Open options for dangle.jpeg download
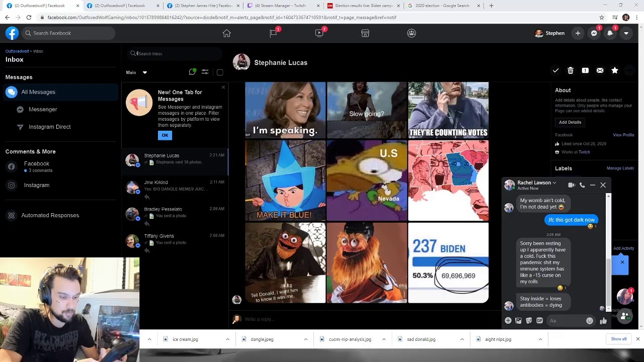 click(x=305, y=339)
